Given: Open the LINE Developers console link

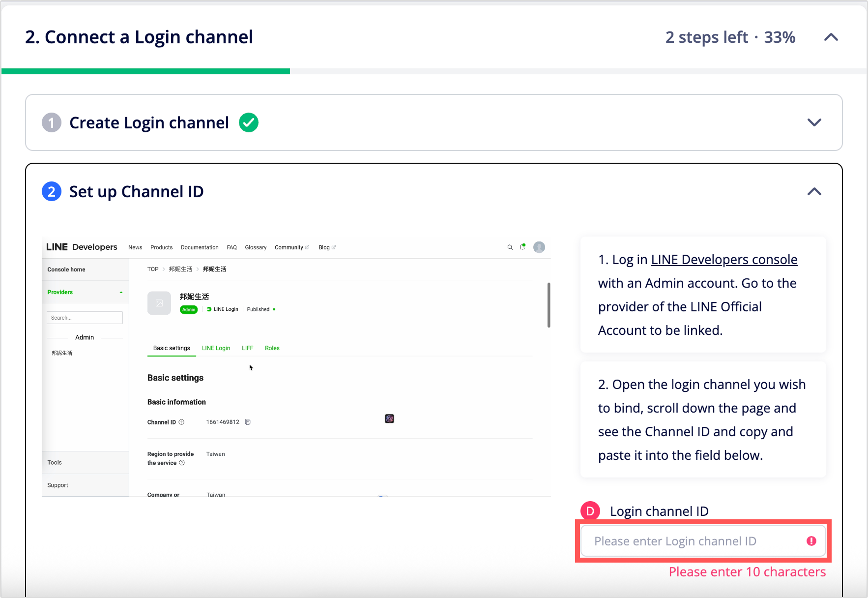Looking at the screenshot, I should 724,260.
